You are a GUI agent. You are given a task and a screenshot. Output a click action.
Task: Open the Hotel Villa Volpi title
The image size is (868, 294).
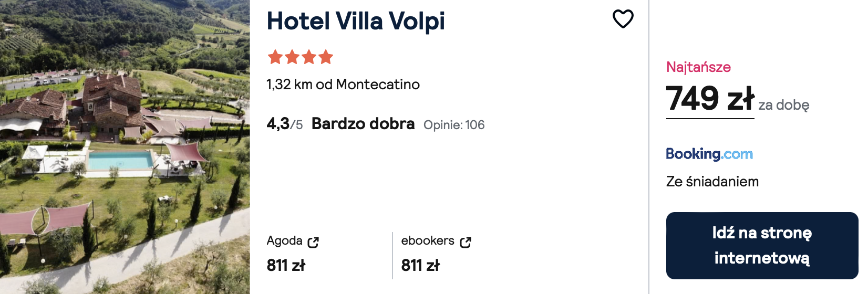pyautogui.click(x=356, y=22)
